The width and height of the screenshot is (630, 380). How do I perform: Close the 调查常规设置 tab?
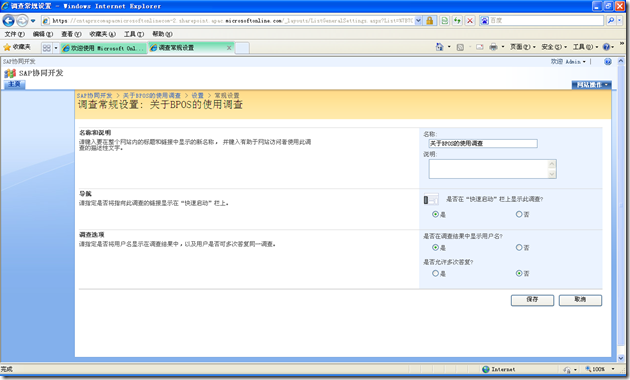[x=229, y=48]
